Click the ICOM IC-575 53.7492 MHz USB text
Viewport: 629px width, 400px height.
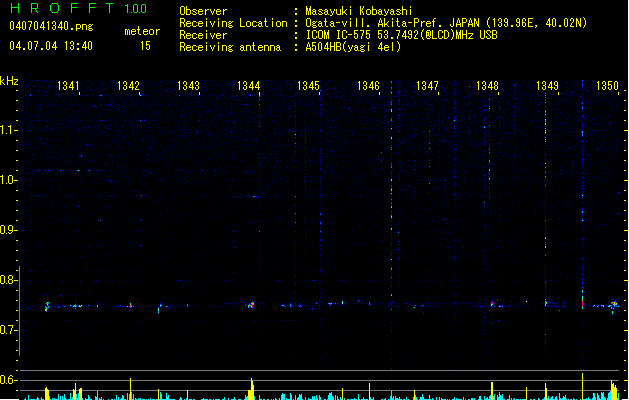click(x=401, y=35)
